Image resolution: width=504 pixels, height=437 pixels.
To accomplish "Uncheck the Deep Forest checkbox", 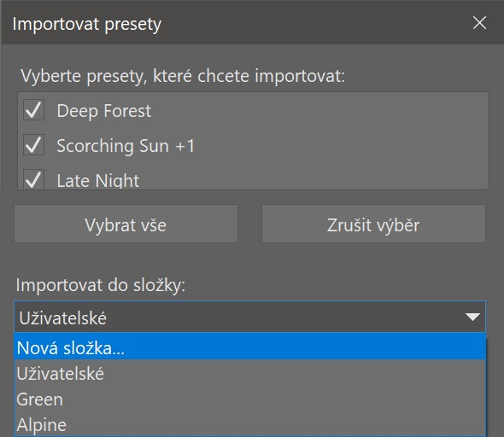I will [34, 110].
